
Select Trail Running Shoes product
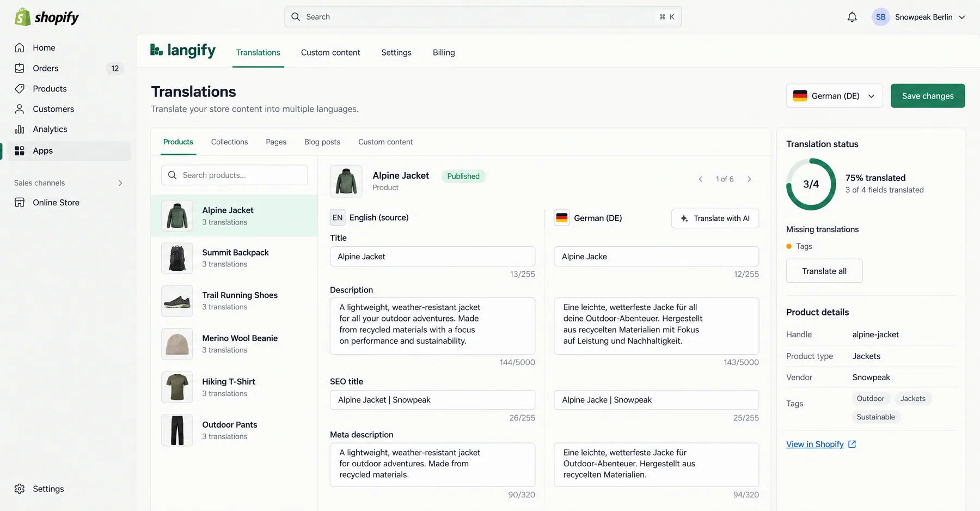234,301
